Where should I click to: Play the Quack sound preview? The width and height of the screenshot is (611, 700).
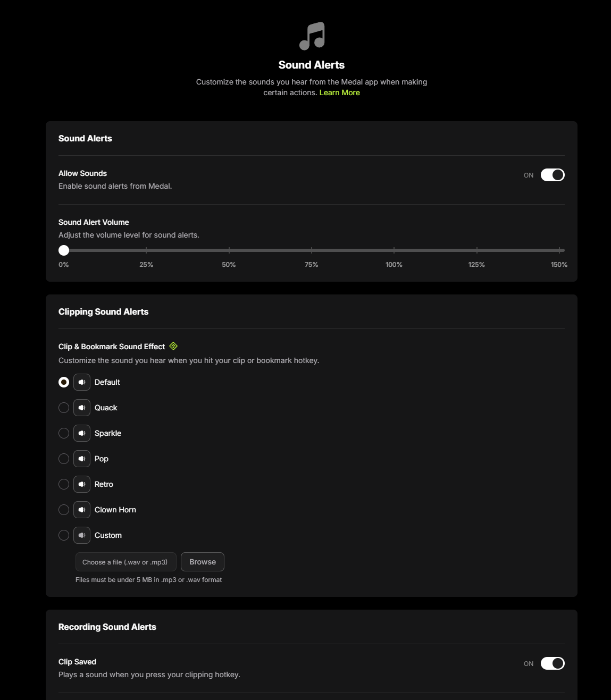click(82, 408)
